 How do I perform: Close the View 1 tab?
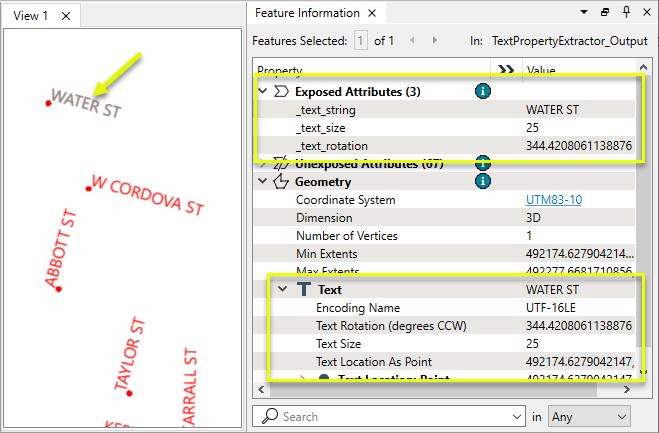(66, 16)
